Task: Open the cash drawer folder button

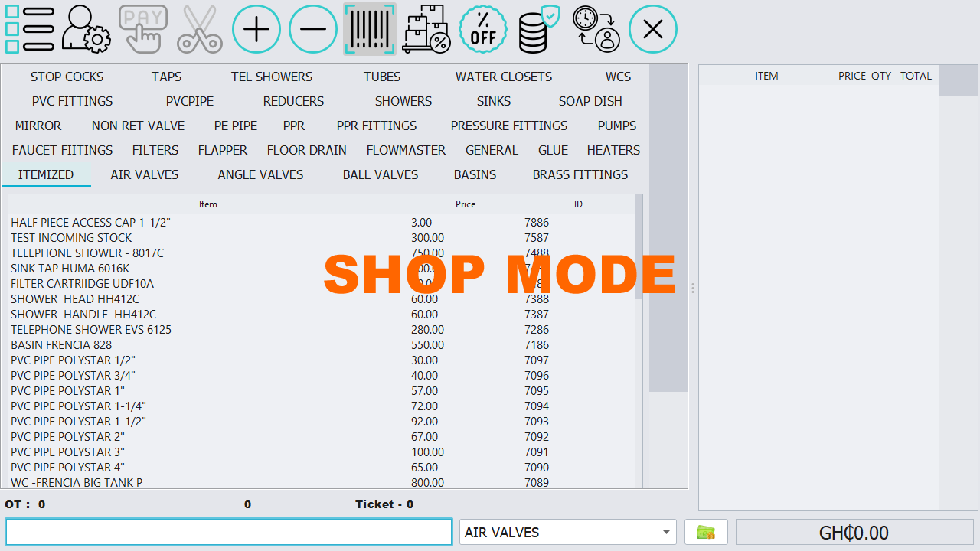Action: 706,532
